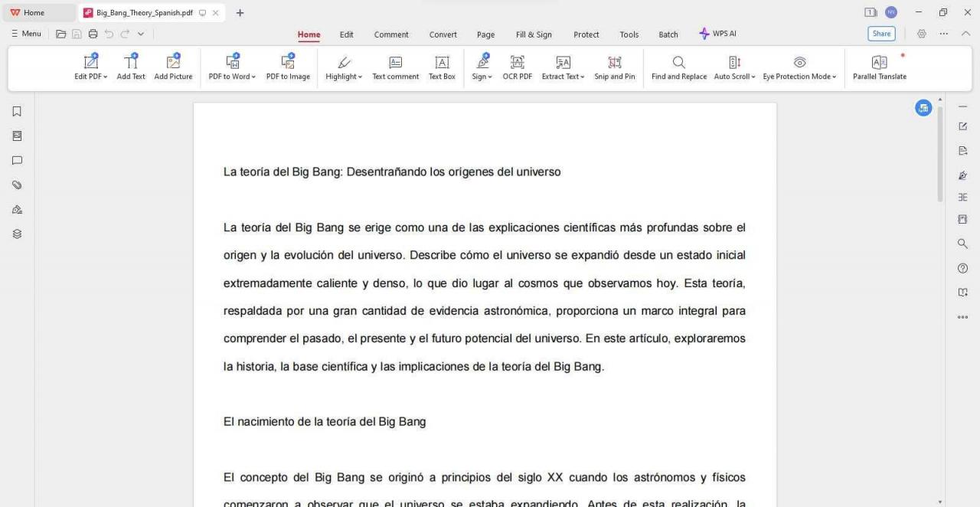This screenshot has height=507, width=980.
Task: Open the bookmark panel in left sidebar
Action: click(x=17, y=112)
